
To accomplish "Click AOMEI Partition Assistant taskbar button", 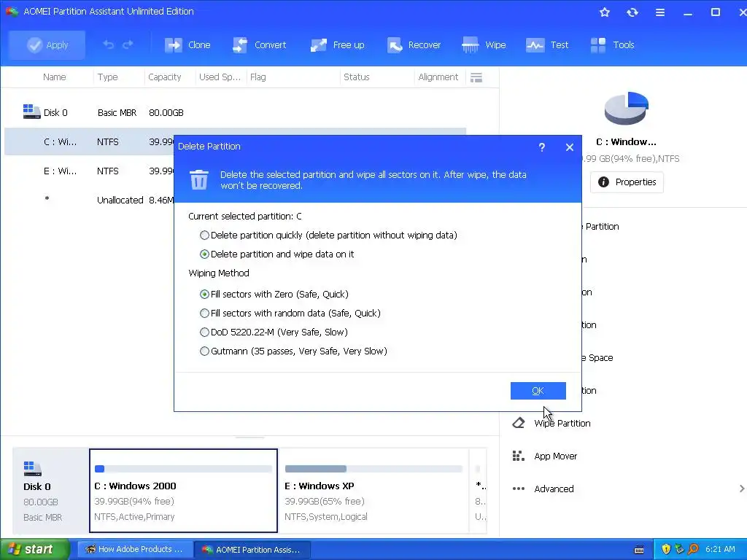I will tap(252, 550).
